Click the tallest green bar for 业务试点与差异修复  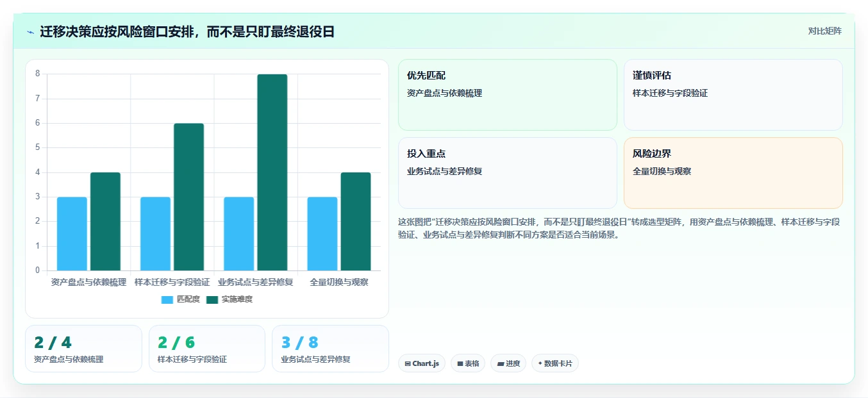click(x=272, y=172)
